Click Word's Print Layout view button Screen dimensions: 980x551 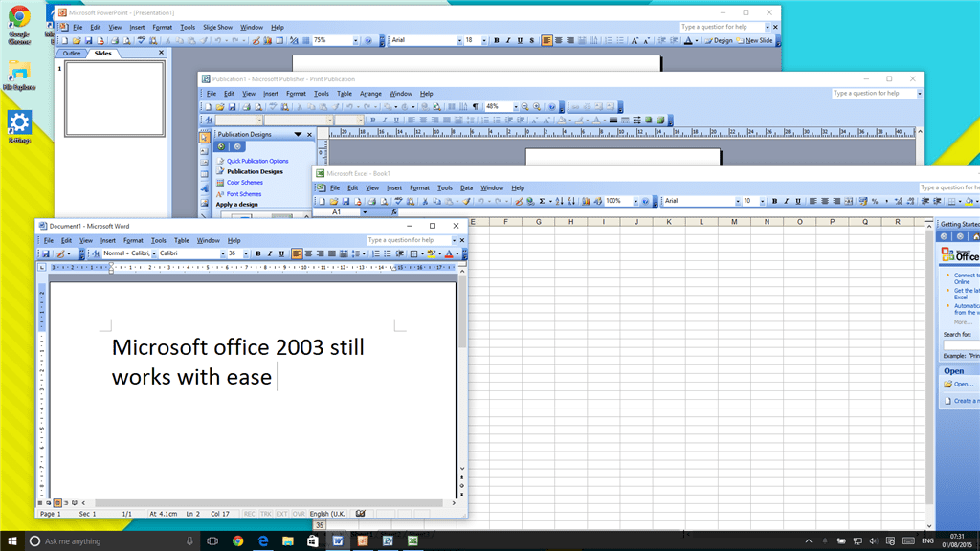coord(56,503)
